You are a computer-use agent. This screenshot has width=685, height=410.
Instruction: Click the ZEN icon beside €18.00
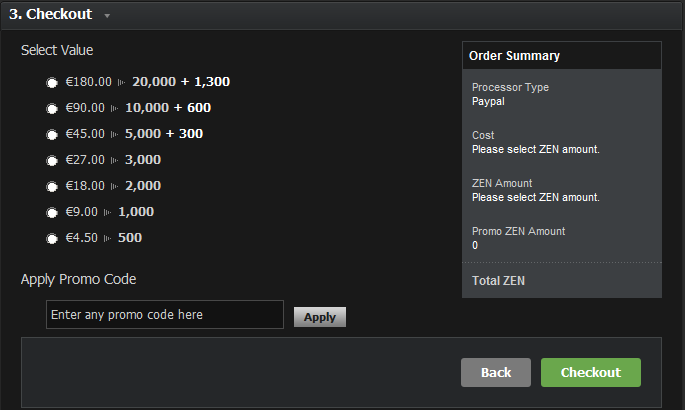click(x=115, y=186)
